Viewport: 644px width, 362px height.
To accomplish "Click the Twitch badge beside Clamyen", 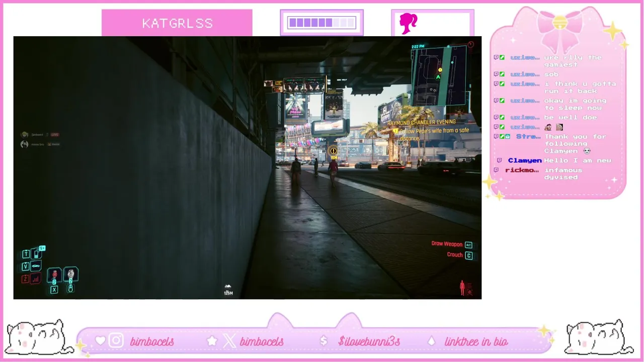I will 499,160.
